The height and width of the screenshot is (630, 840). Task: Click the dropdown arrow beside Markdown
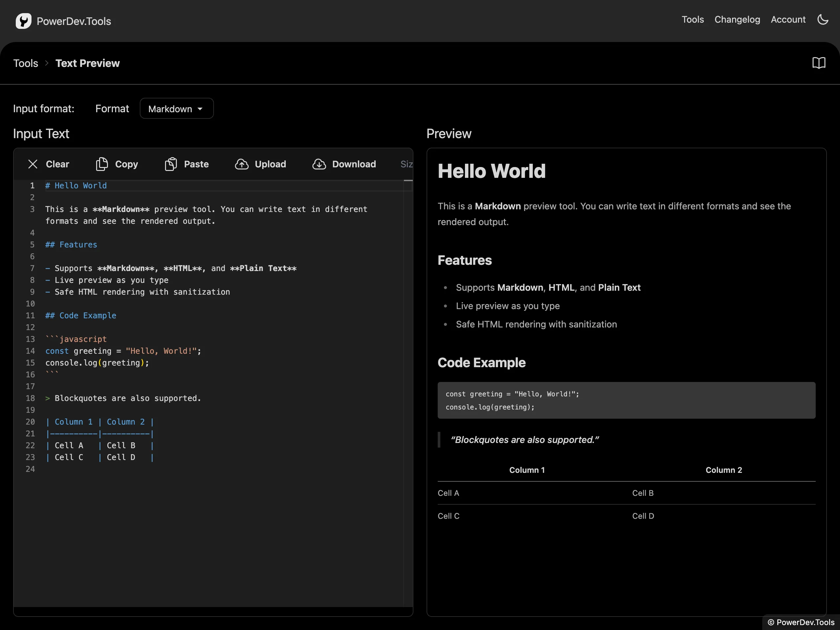point(200,109)
